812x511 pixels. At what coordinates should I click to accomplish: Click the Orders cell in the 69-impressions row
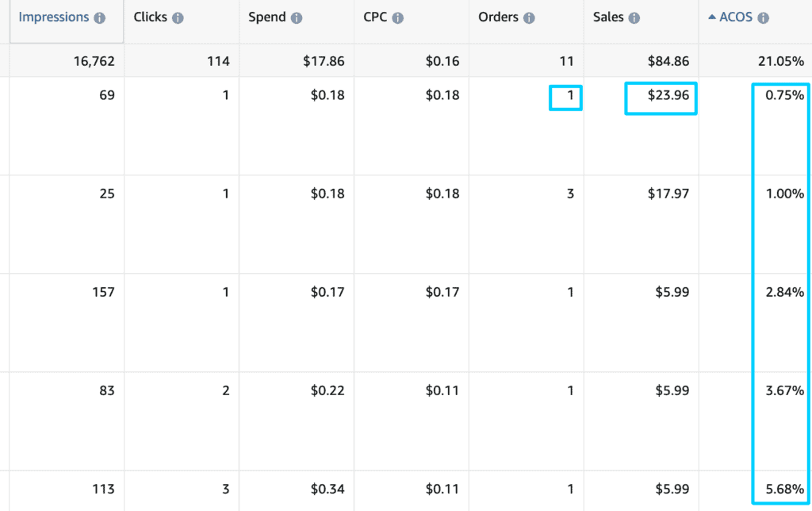point(570,95)
